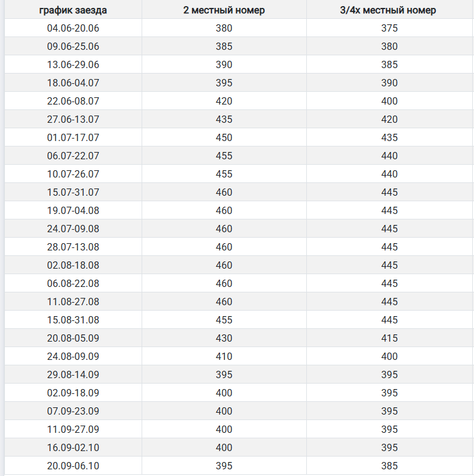Click the "3/4х местный номер" column header
474x476 pixels.
[x=389, y=10]
